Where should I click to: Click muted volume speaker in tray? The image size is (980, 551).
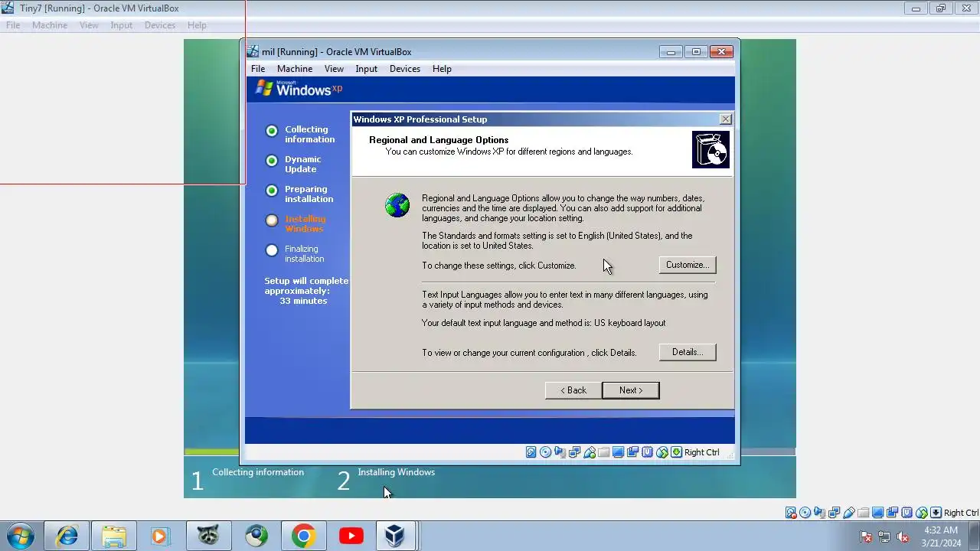point(903,537)
